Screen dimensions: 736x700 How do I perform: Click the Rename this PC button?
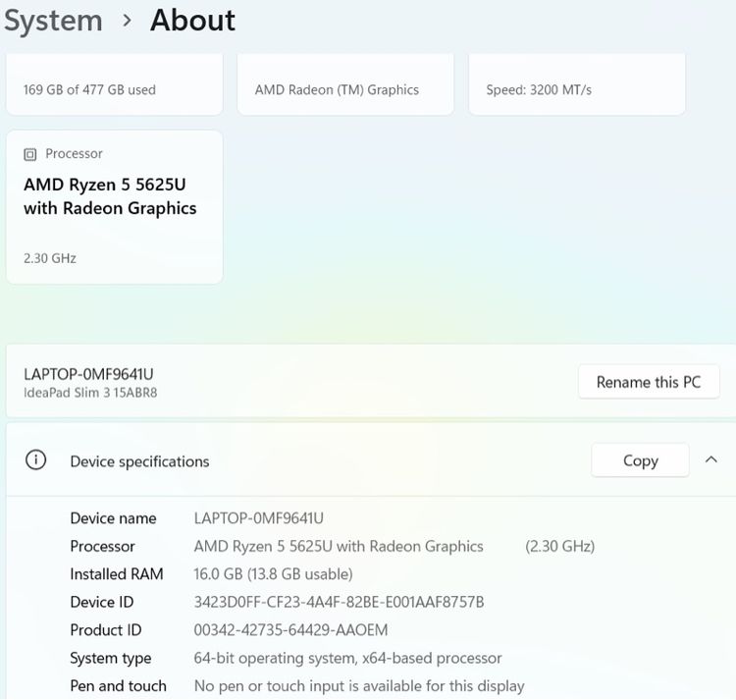pyautogui.click(x=649, y=382)
